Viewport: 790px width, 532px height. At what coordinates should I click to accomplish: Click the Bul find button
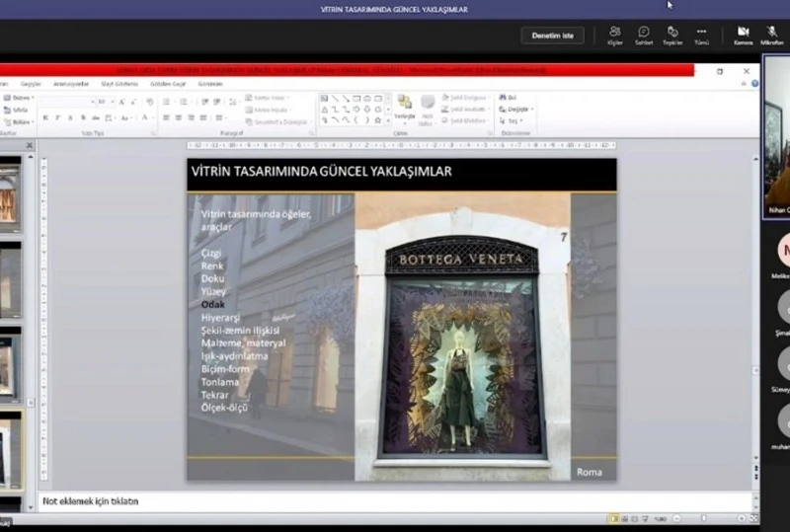click(x=510, y=98)
